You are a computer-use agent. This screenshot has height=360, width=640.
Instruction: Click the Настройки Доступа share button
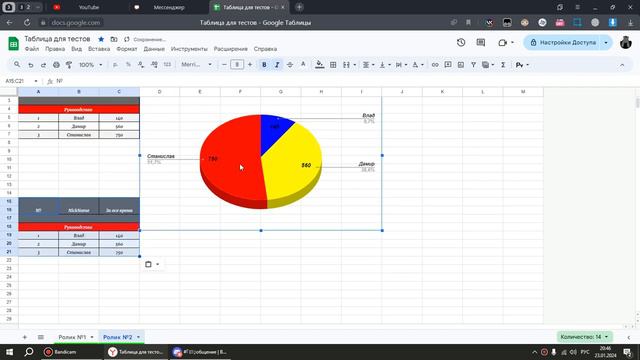[x=563, y=42]
